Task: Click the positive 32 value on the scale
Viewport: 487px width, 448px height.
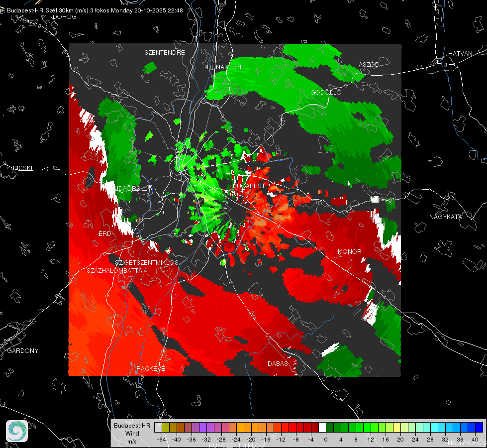Action: (x=445, y=440)
